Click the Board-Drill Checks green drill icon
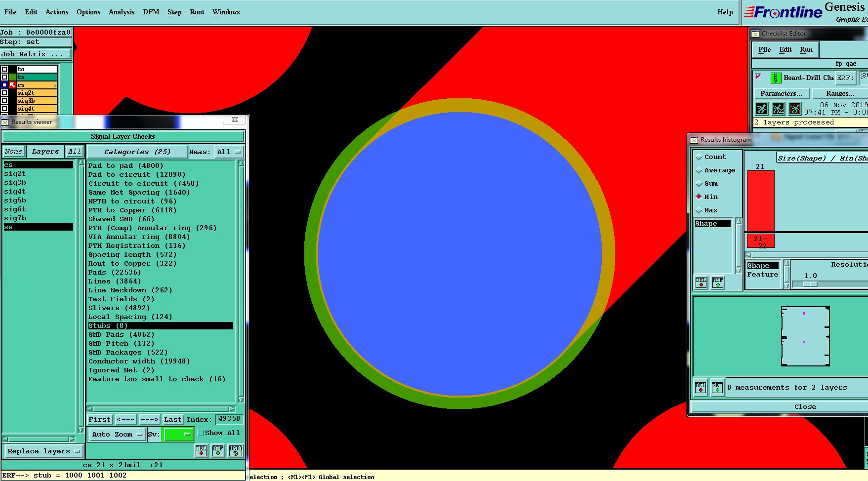The width and height of the screenshot is (868, 481). 776,78
